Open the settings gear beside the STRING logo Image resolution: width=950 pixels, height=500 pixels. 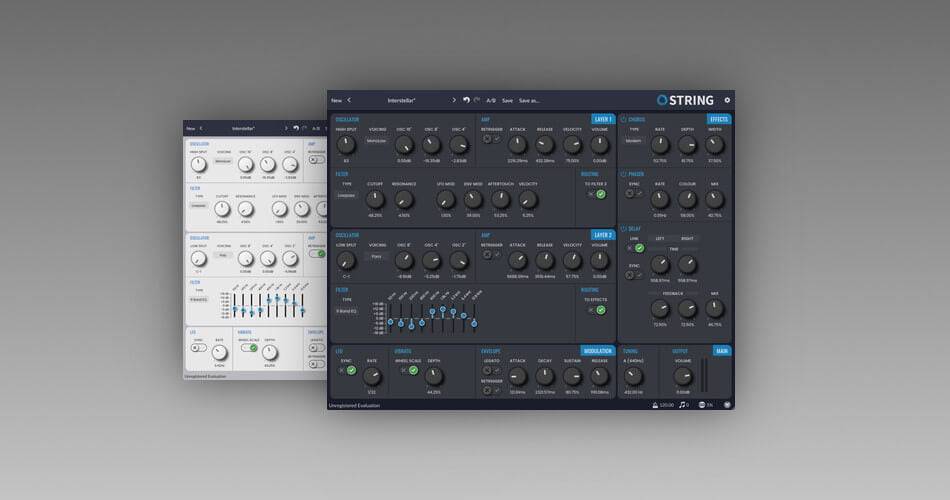[727, 101]
